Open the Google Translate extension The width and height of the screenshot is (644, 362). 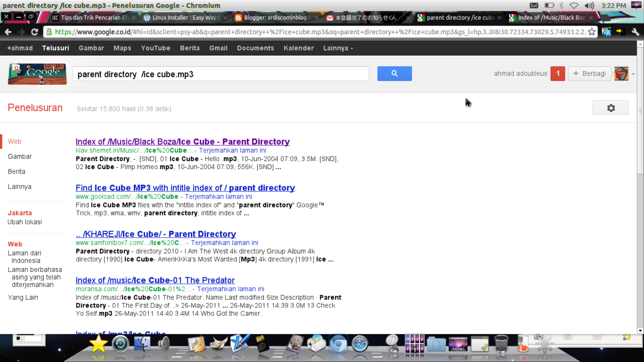[x=606, y=32]
